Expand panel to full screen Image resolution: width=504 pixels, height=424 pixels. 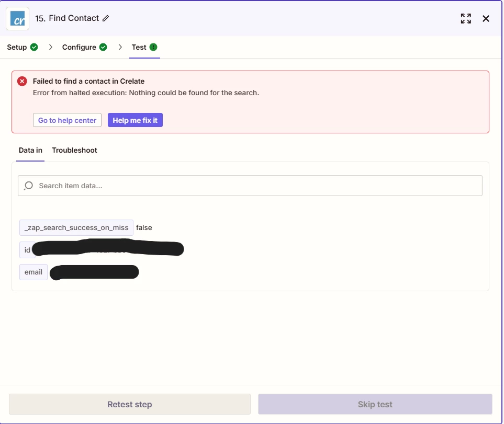(x=466, y=19)
